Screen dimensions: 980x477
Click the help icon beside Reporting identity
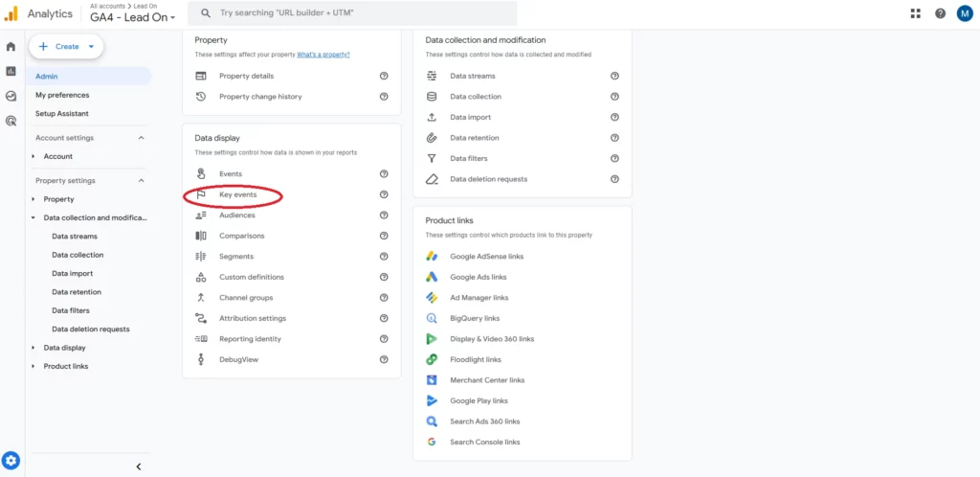point(384,339)
